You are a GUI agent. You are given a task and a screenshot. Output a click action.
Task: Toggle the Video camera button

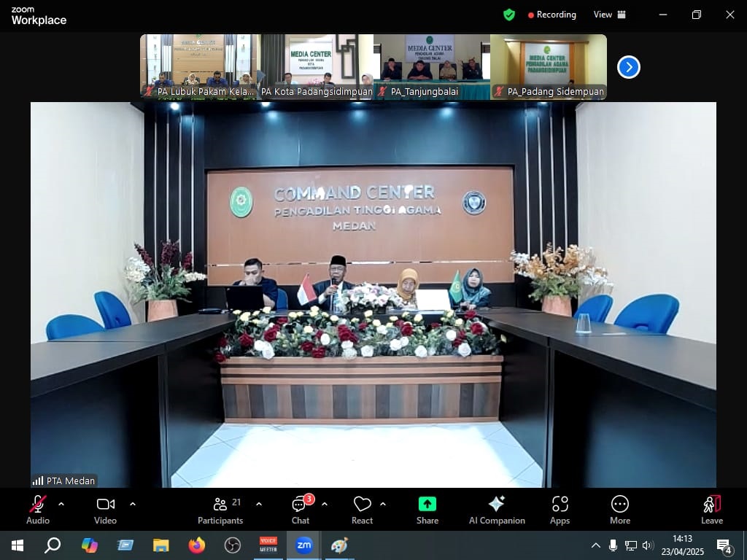pyautogui.click(x=106, y=509)
